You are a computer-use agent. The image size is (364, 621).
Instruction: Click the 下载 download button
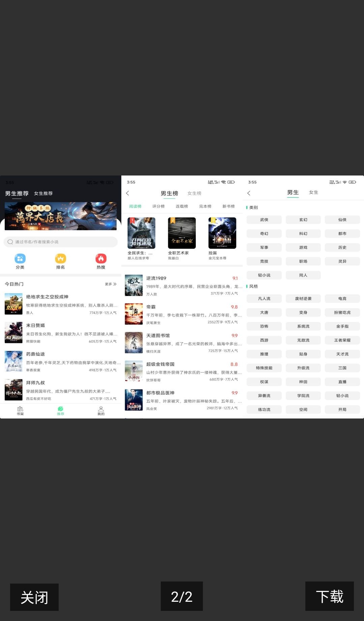coord(330,596)
